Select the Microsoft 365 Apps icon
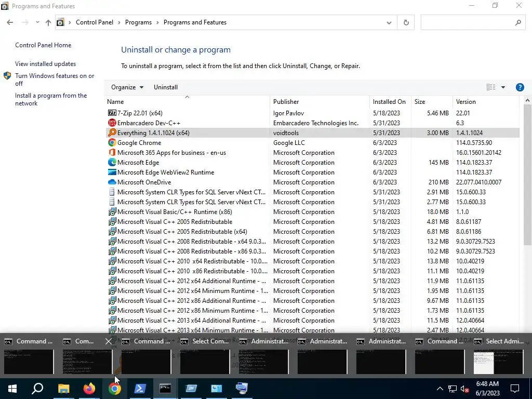The height and width of the screenshot is (399, 532). click(x=112, y=152)
